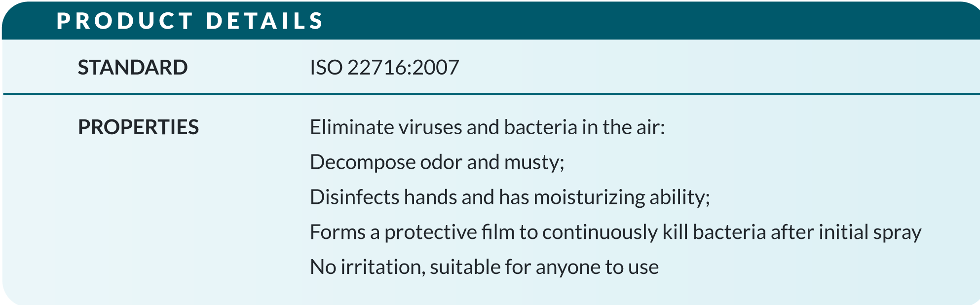980x305 pixels.
Task: Click the ISO 22716:2007 value
Action: [x=384, y=68]
